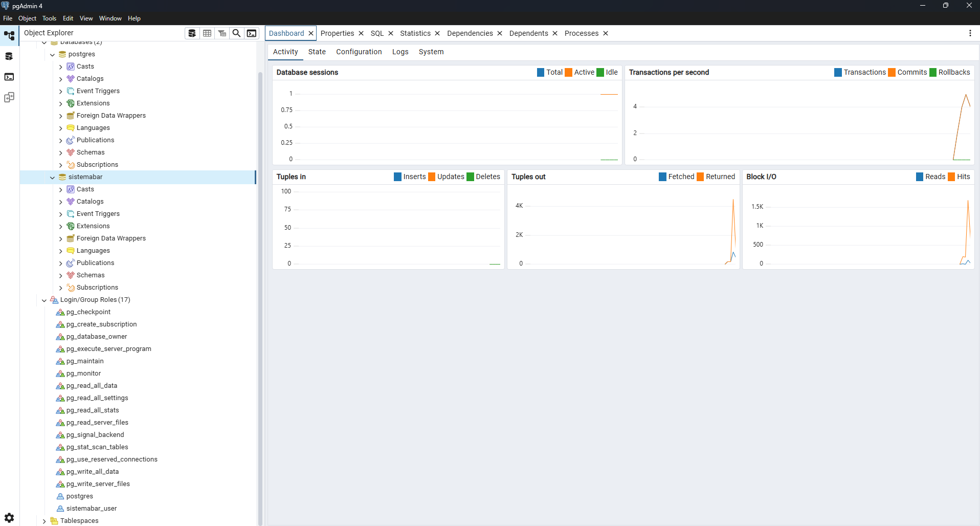980x526 pixels.
Task: Expand Publications under postgres
Action: point(60,140)
